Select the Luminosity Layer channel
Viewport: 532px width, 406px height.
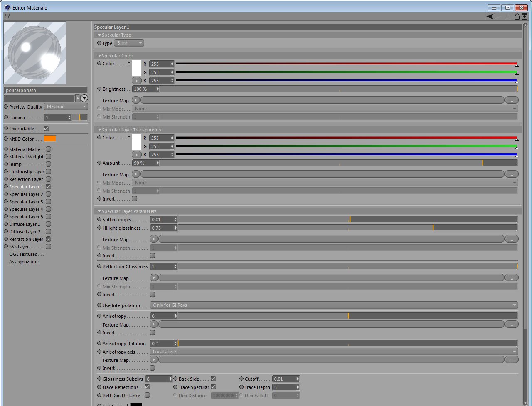tap(27, 172)
